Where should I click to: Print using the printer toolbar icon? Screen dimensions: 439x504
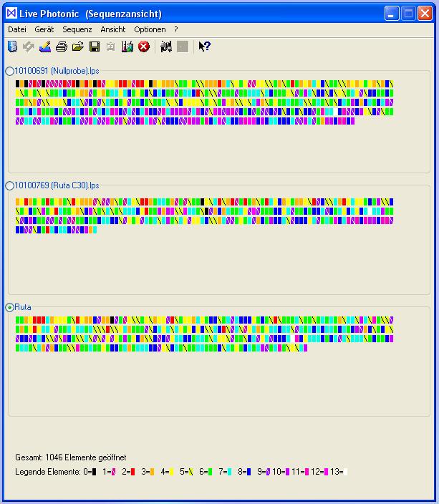pos(62,47)
